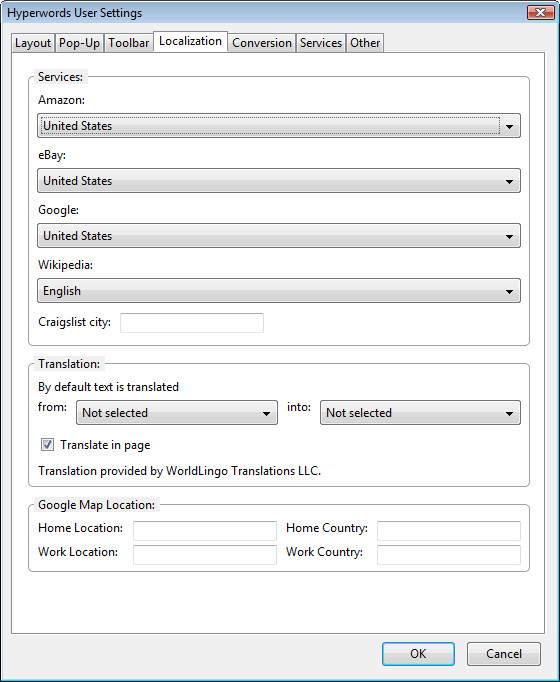Image resolution: width=560 pixels, height=682 pixels.
Task: Open the Services tab
Action: click(x=321, y=43)
